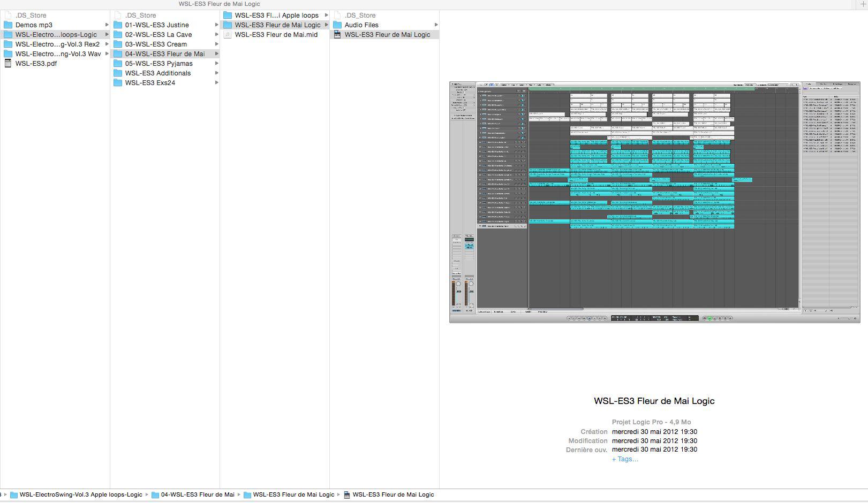Viewport: 868px width, 503px height.
Task: Click the WSL-ES3 Fleur de Mai Logic preview title
Action: tap(654, 401)
